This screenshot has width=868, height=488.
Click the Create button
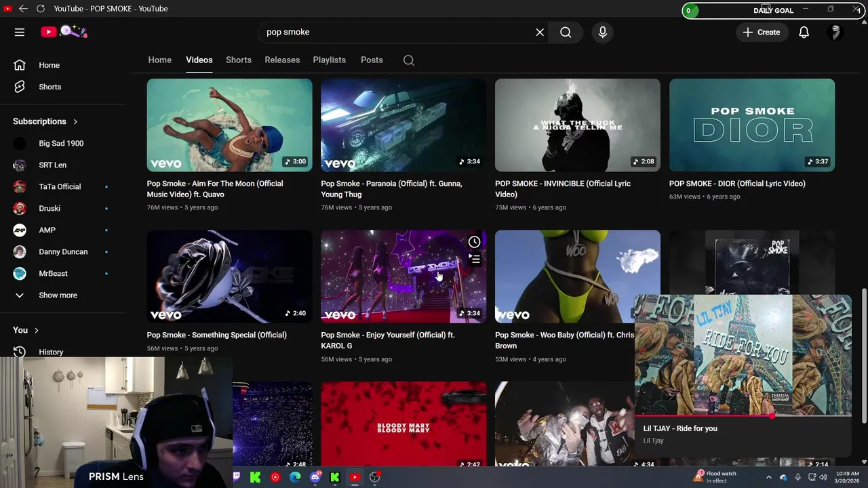(762, 32)
